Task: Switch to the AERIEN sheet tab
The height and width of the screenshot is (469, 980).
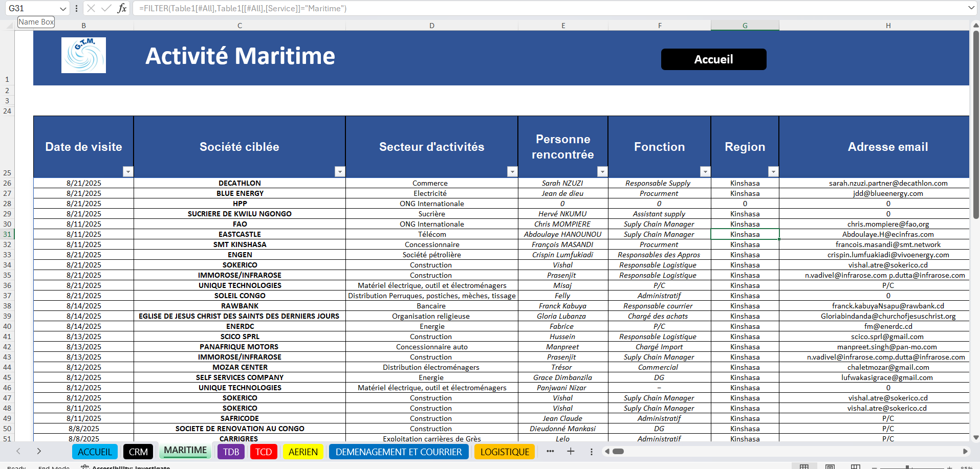Action: pos(303,452)
